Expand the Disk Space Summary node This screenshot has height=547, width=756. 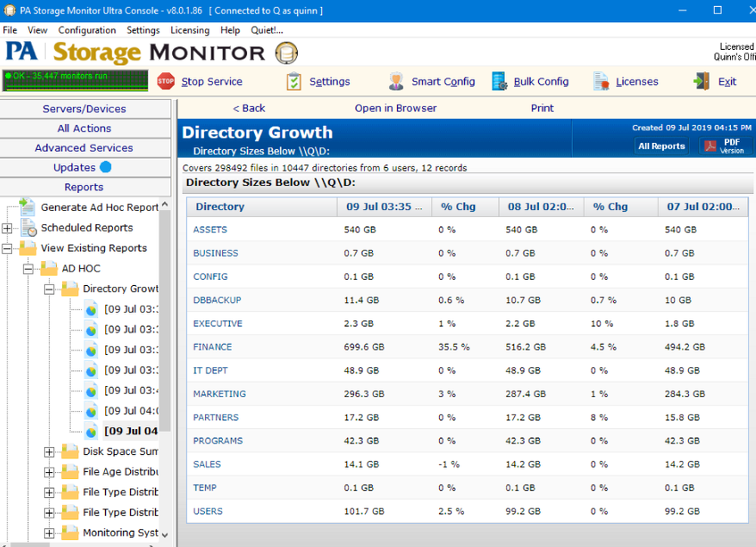coord(49,452)
